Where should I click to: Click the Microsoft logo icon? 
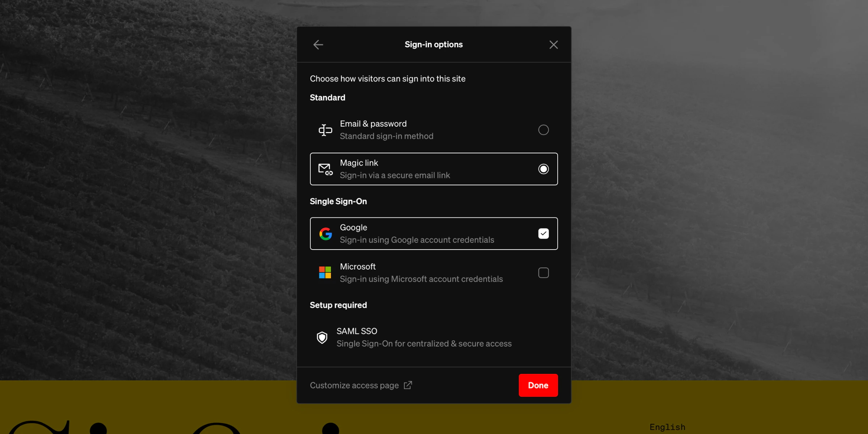325,272
